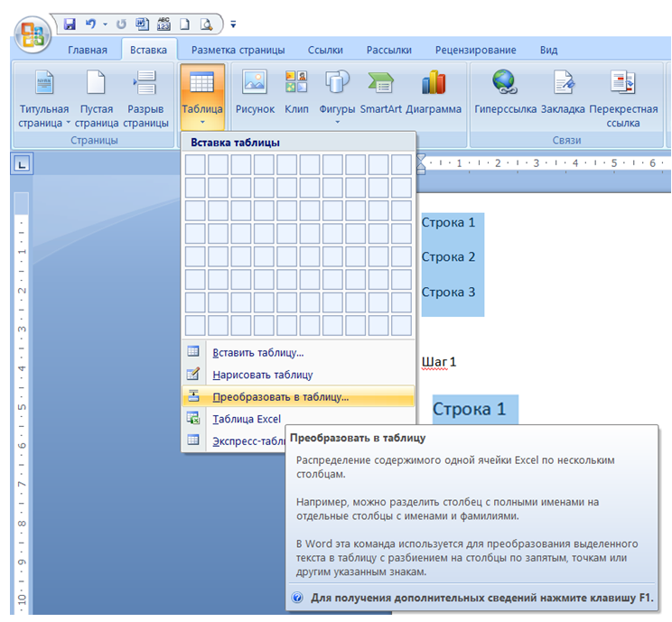Screen dimensions: 672x622
Task: Open the Разметка страницы tab
Action: [238, 51]
